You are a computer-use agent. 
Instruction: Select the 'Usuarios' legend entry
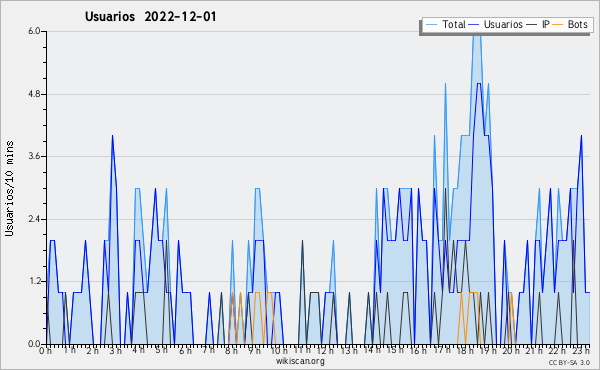(x=503, y=24)
